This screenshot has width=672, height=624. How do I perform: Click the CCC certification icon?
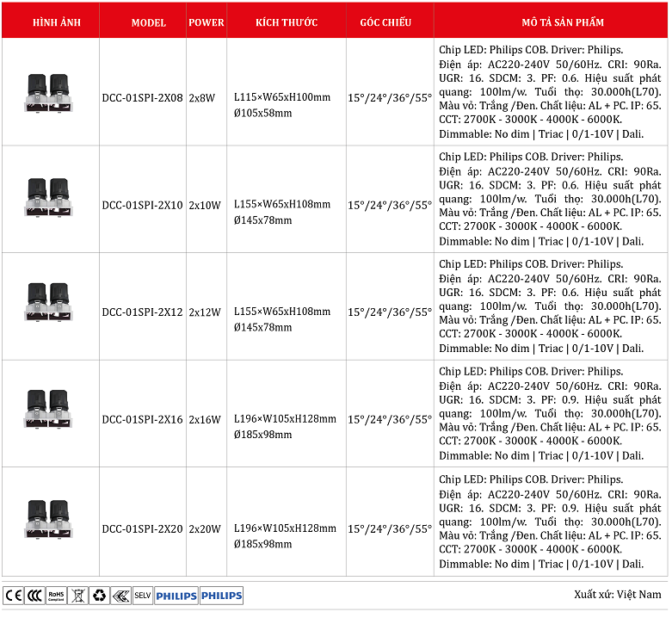coord(34,596)
